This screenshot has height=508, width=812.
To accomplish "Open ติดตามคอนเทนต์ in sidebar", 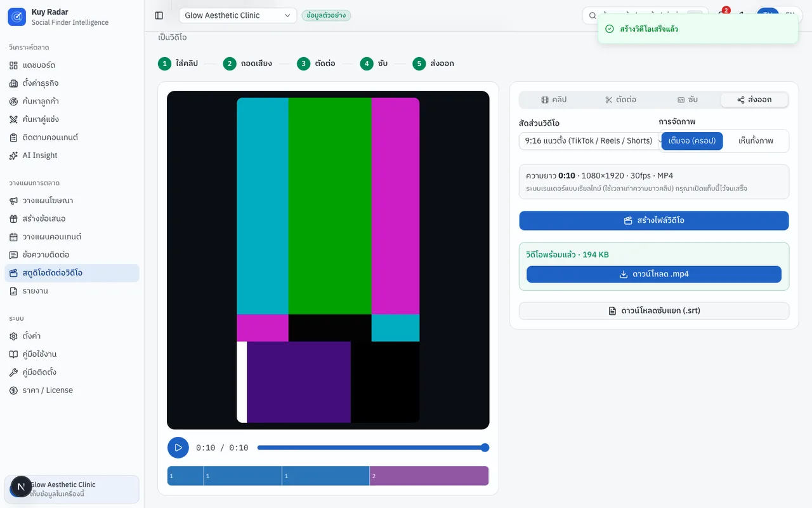I will [x=72, y=137].
